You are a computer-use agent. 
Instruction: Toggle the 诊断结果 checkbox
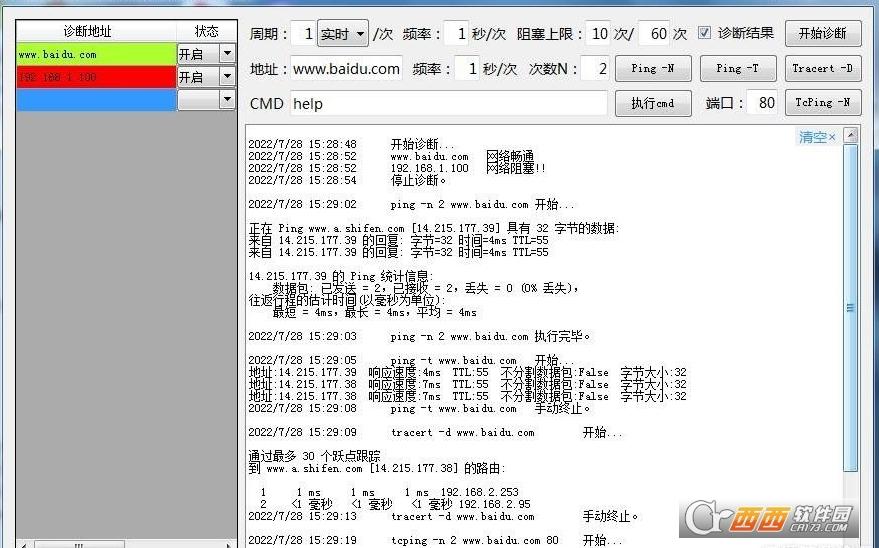[x=704, y=33]
